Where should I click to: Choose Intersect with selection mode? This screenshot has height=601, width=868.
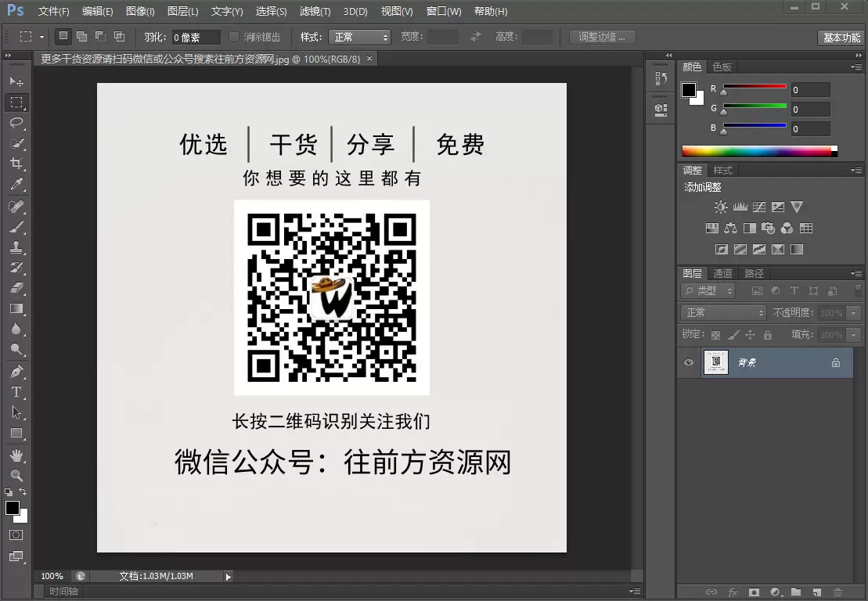119,36
